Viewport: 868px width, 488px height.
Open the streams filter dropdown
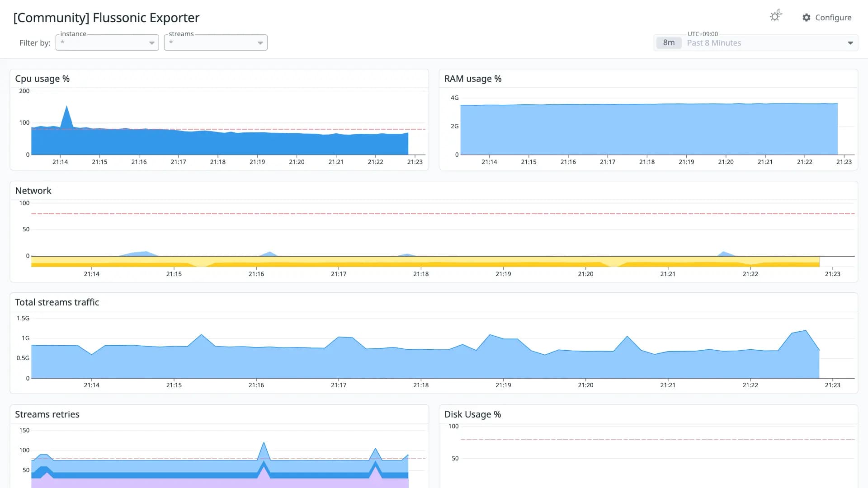tap(216, 42)
